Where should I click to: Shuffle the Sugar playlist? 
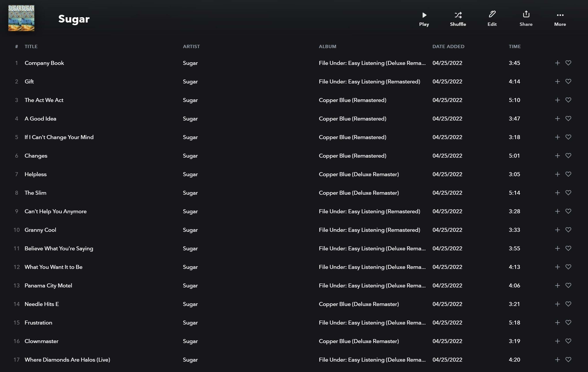tap(458, 19)
